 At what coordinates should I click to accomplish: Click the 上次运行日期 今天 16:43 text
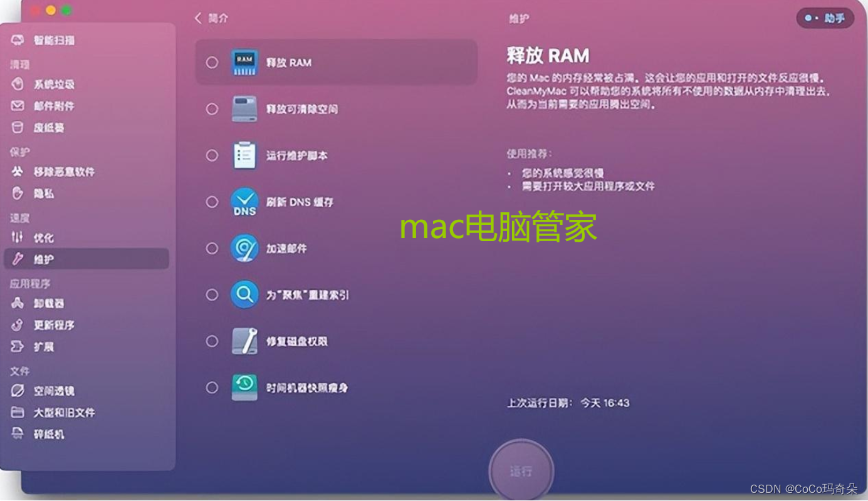click(x=568, y=403)
